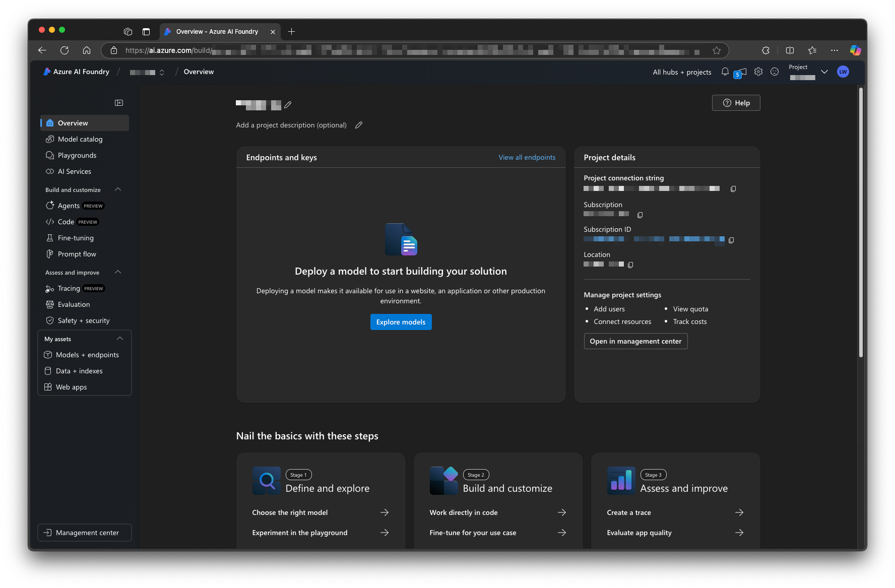The image size is (895, 588).
Task: Click the Explore models button
Action: [401, 322]
